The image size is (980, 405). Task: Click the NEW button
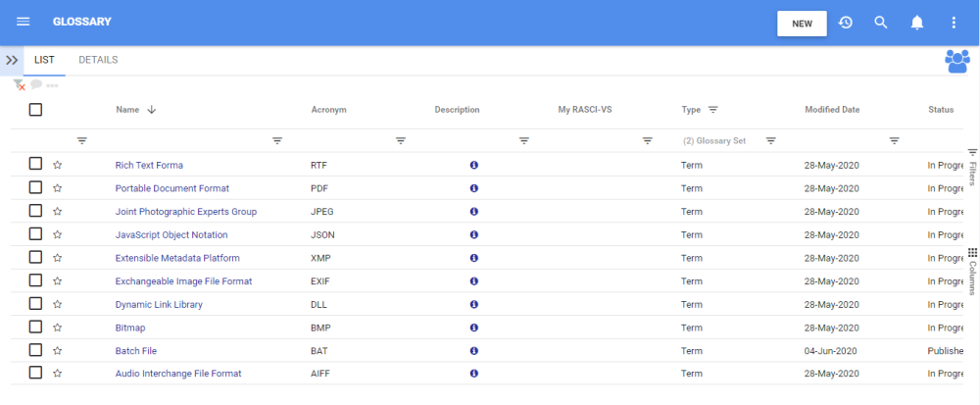click(802, 24)
